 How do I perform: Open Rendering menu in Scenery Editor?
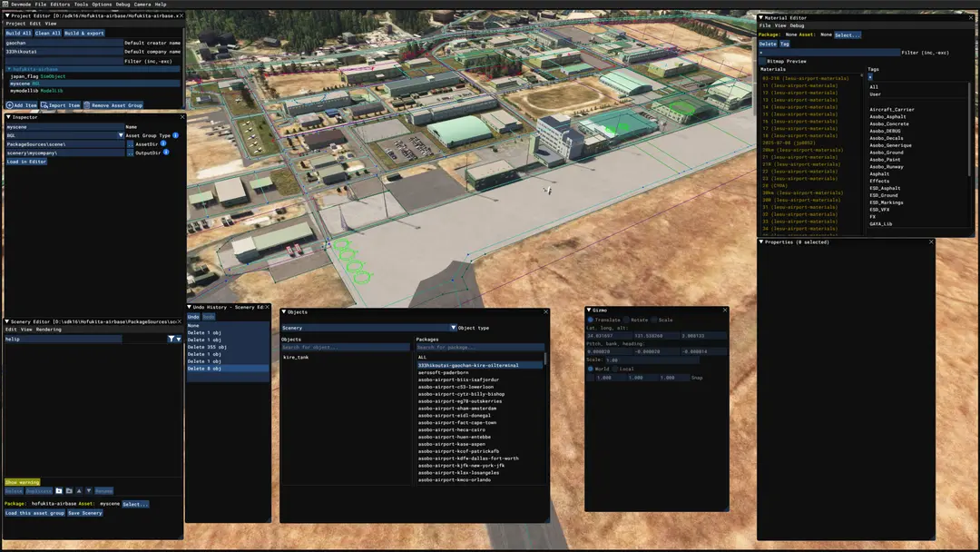point(49,330)
